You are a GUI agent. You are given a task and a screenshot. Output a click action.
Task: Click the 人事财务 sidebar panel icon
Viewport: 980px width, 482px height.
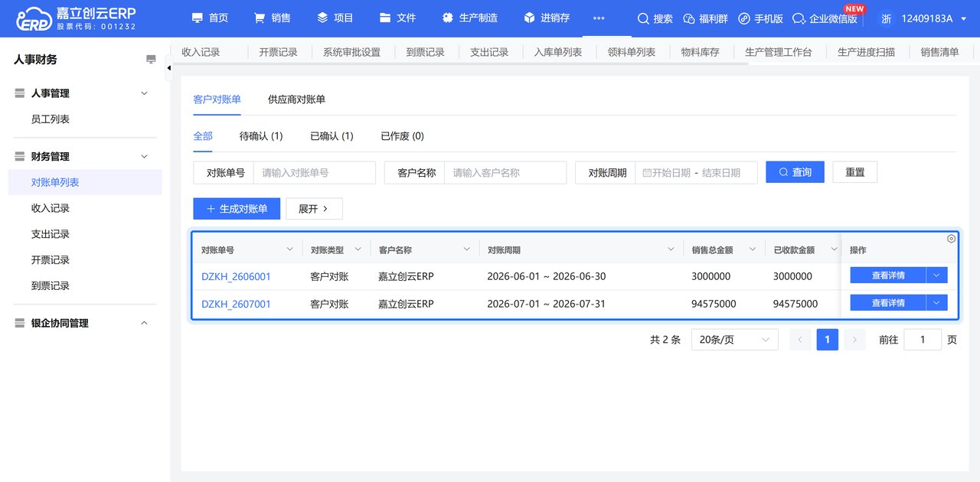pos(151,59)
